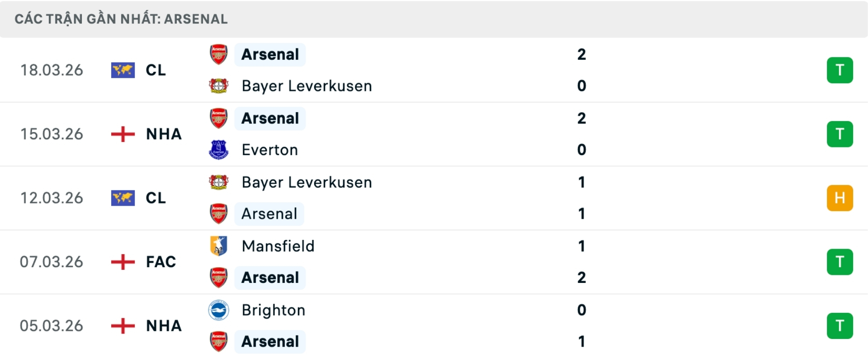Open the Mansfield team link
868x358 pixels.
tap(278, 246)
